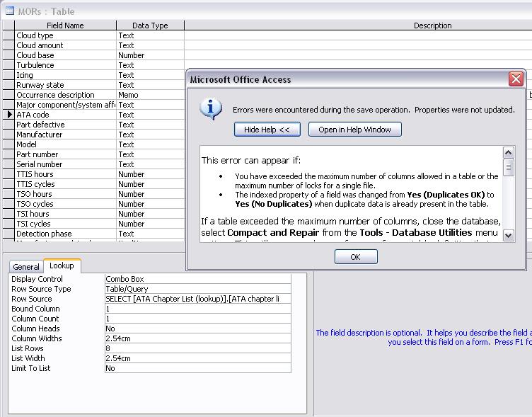Click Description column header
532x417 pixels.
coord(358,25)
